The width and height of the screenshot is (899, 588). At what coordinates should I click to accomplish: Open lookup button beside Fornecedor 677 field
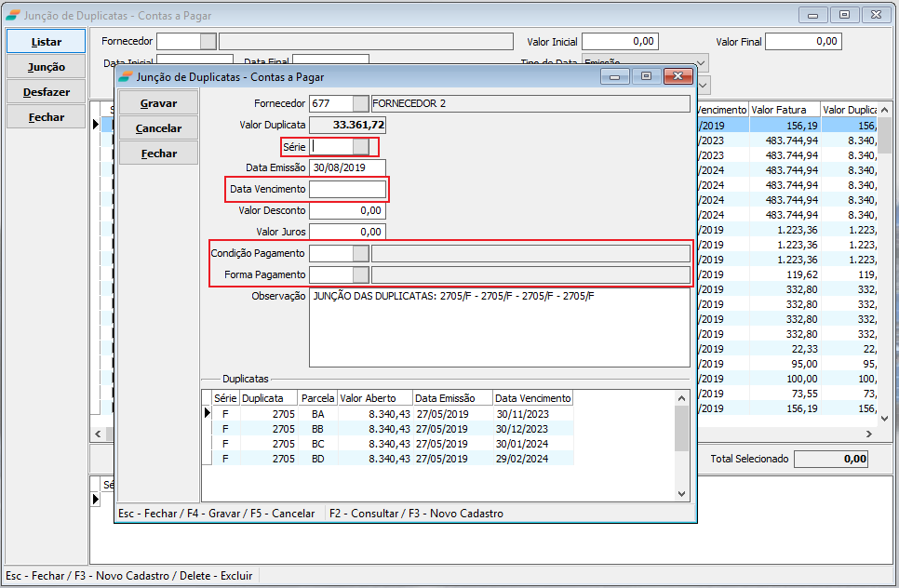361,103
